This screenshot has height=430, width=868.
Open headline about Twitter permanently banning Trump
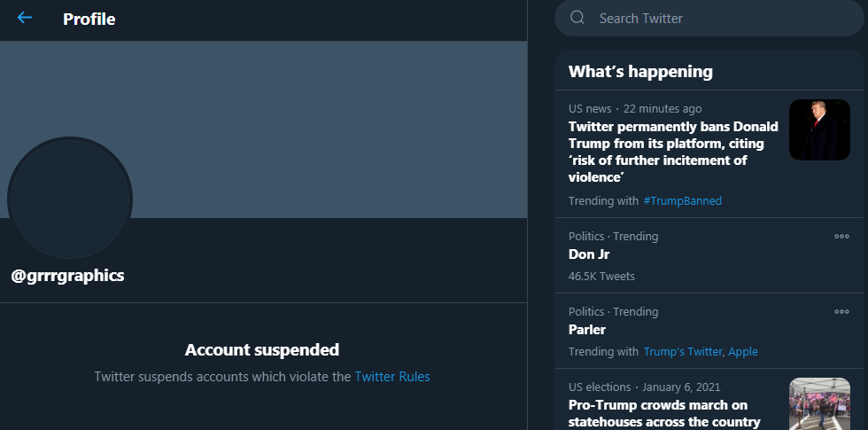(x=673, y=152)
